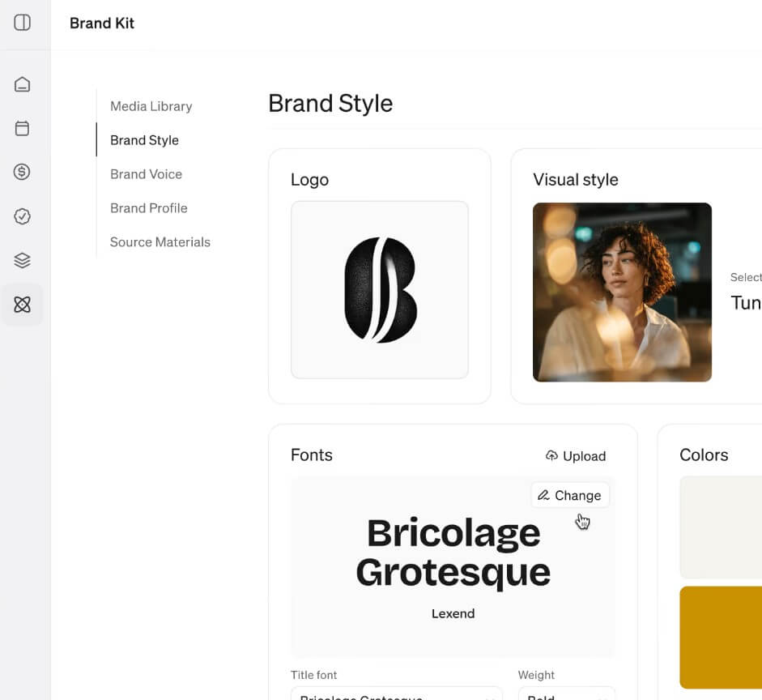Click the Colors card heading

704,455
